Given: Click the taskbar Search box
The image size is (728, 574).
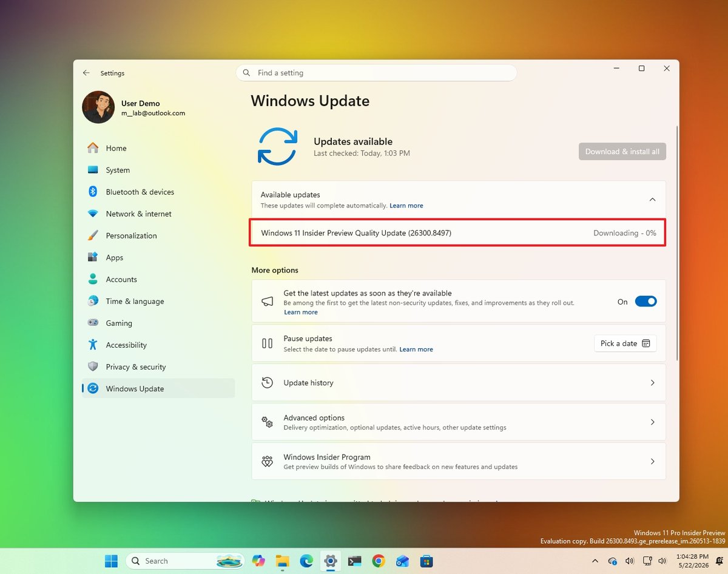Looking at the screenshot, I should pos(184,561).
